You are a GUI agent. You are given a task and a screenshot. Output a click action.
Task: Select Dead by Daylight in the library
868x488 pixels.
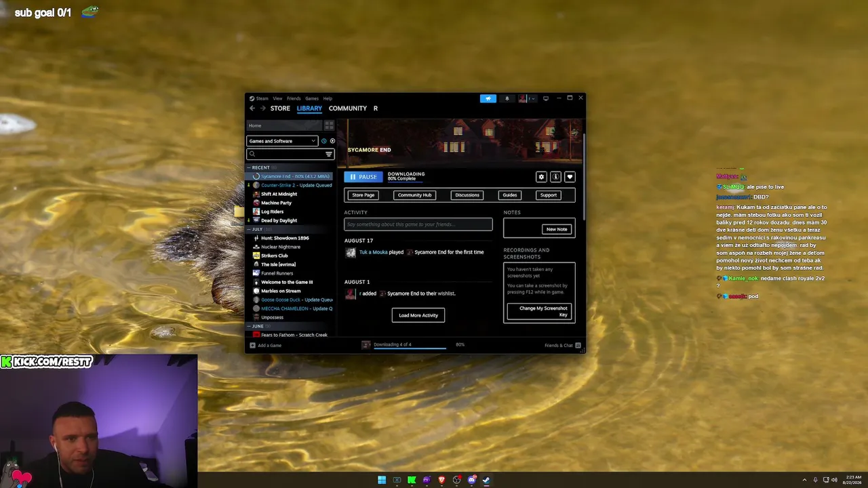coord(290,220)
